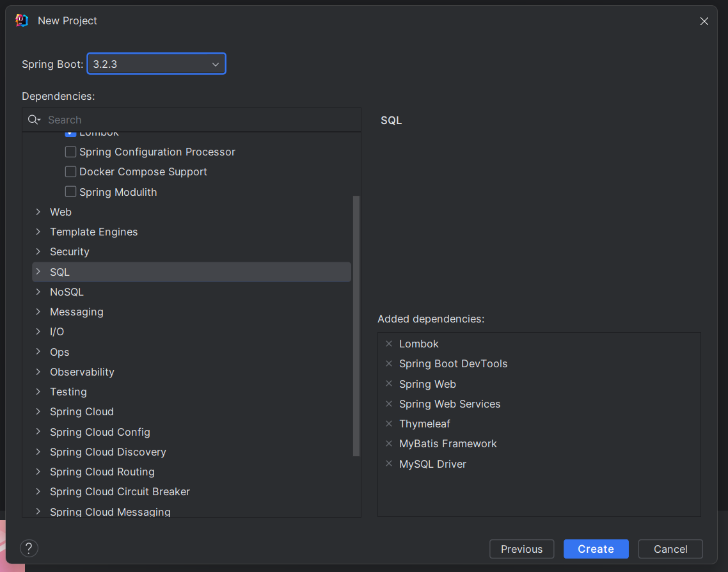Open the Spring Boot version dropdown
728x572 pixels.
click(x=157, y=63)
